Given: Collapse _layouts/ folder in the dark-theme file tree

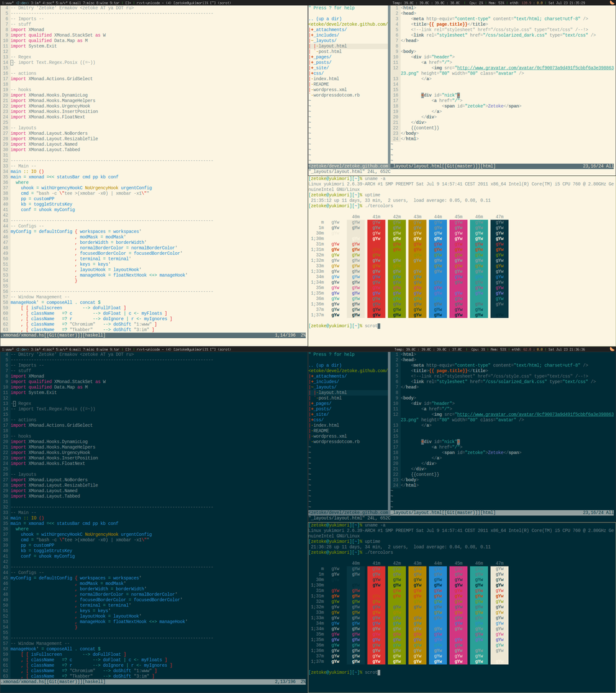Looking at the screenshot, I should [x=327, y=387].
